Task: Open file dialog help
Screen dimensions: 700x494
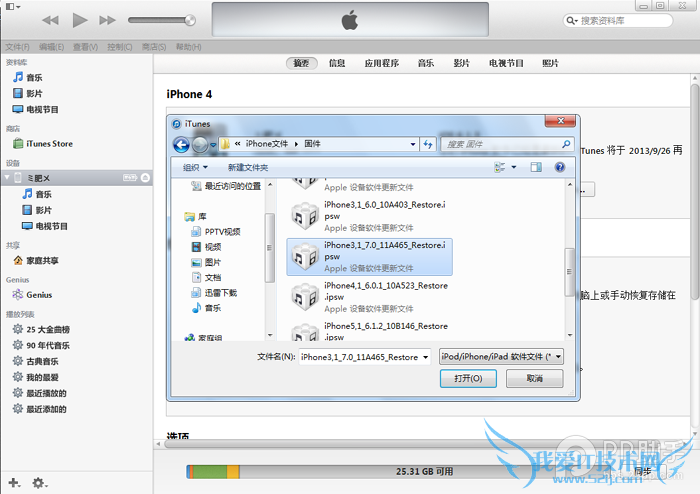Action: click(x=560, y=167)
